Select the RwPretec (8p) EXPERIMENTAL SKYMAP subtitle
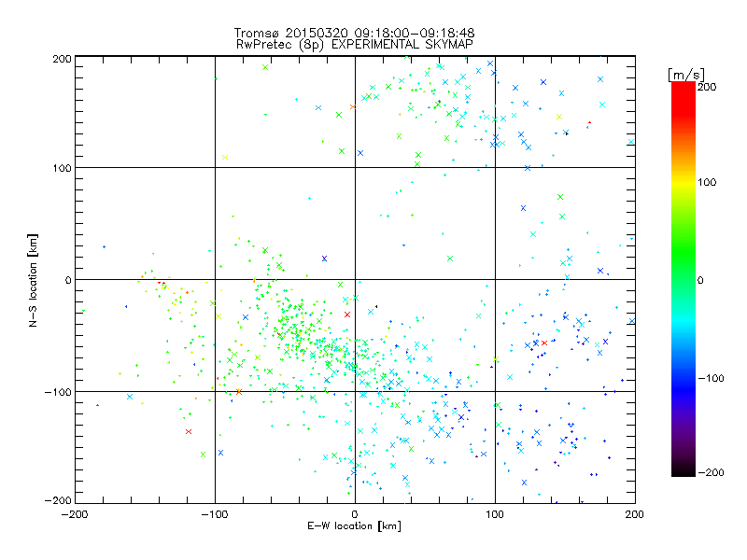The image size is (747, 560). pyautogui.click(x=355, y=44)
